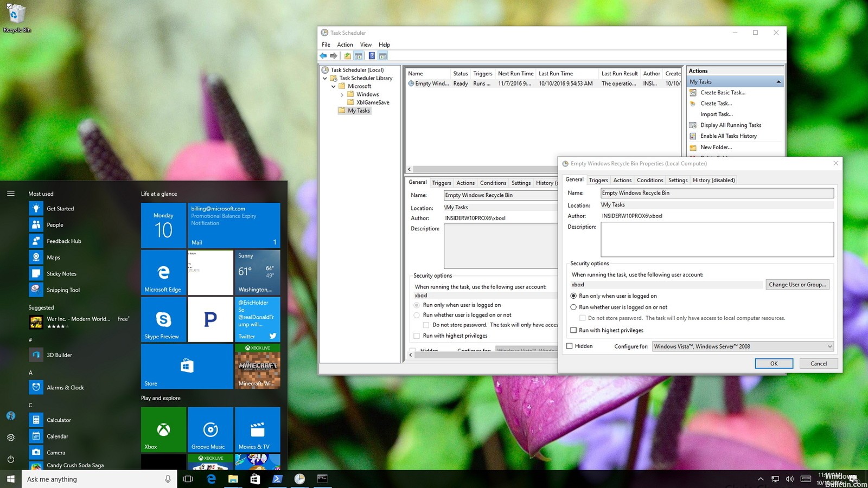Click the Enable All Tasks History icon
This screenshot has width=868, height=488.
point(693,136)
